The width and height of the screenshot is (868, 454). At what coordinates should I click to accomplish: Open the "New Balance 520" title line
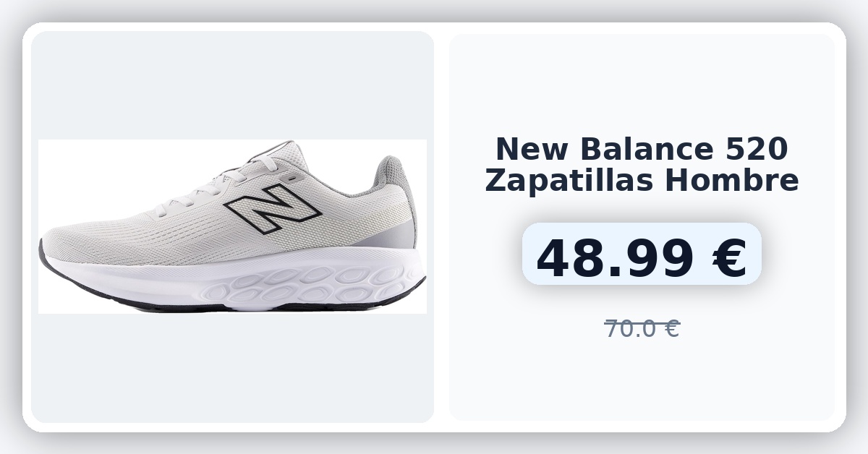point(642,149)
